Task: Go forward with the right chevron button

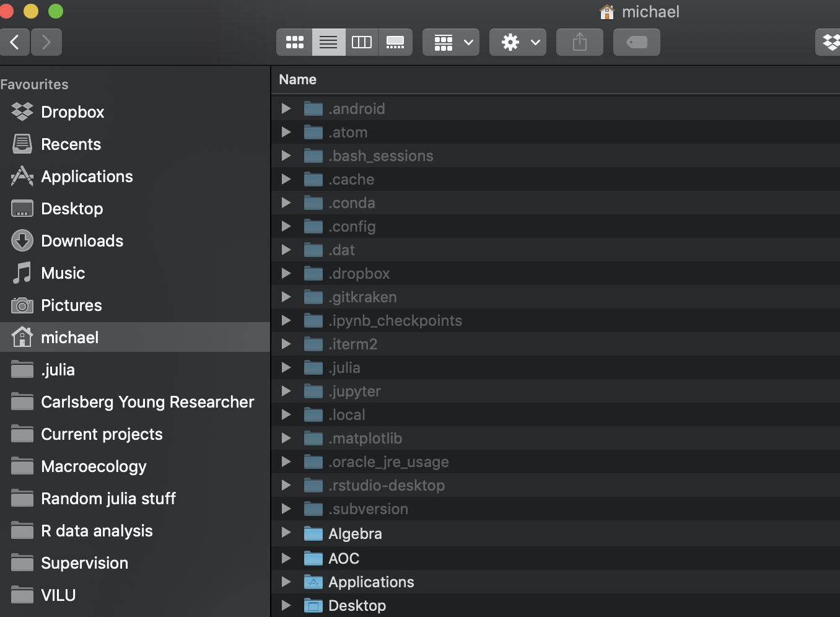Action: [x=46, y=42]
